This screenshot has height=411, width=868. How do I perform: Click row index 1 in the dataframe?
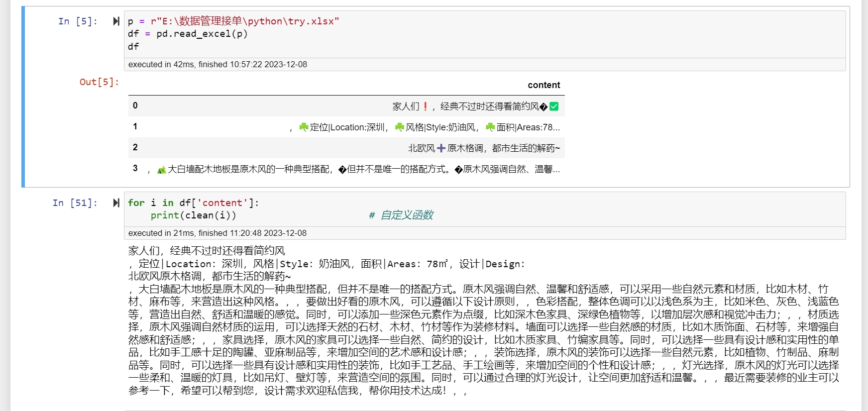coord(135,126)
